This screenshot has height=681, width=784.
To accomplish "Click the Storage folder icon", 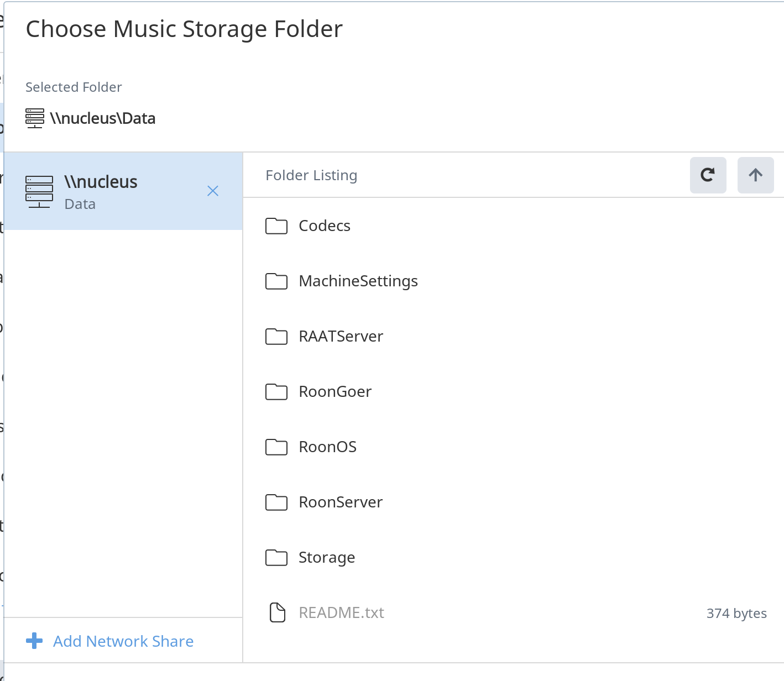I will 276,558.
